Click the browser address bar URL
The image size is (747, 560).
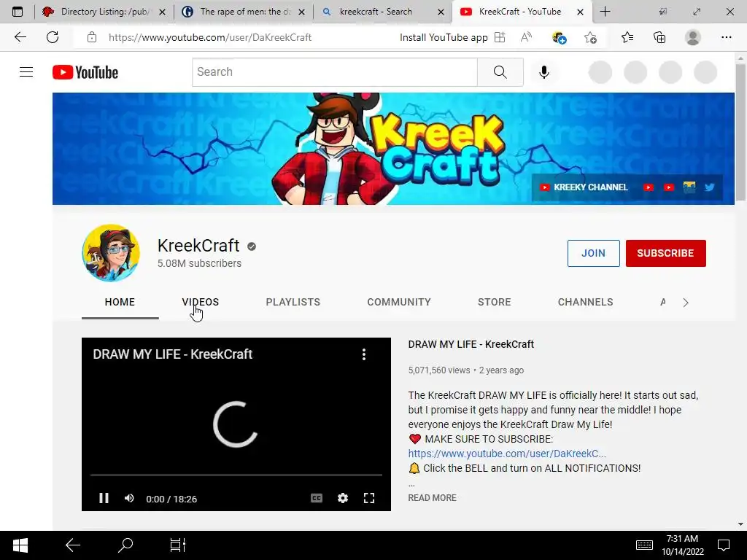pyautogui.click(x=210, y=37)
